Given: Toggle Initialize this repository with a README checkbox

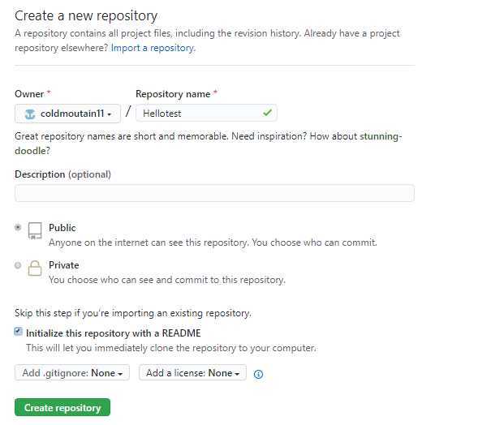Looking at the screenshot, I should coord(19,331).
